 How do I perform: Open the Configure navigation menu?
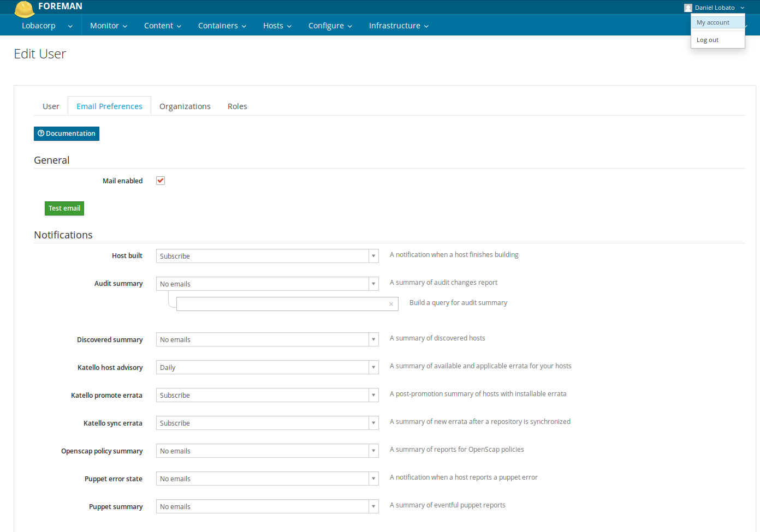click(x=330, y=26)
